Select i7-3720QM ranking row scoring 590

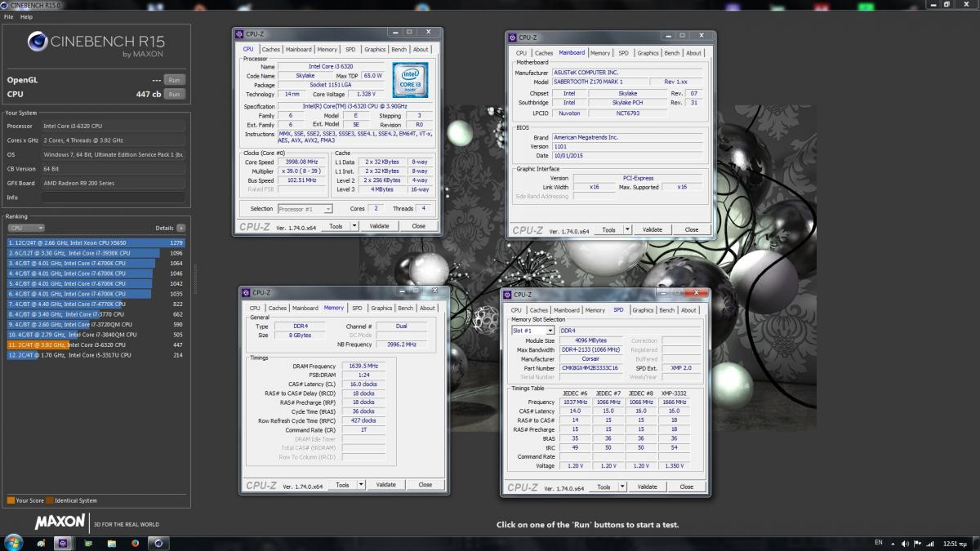coord(96,324)
